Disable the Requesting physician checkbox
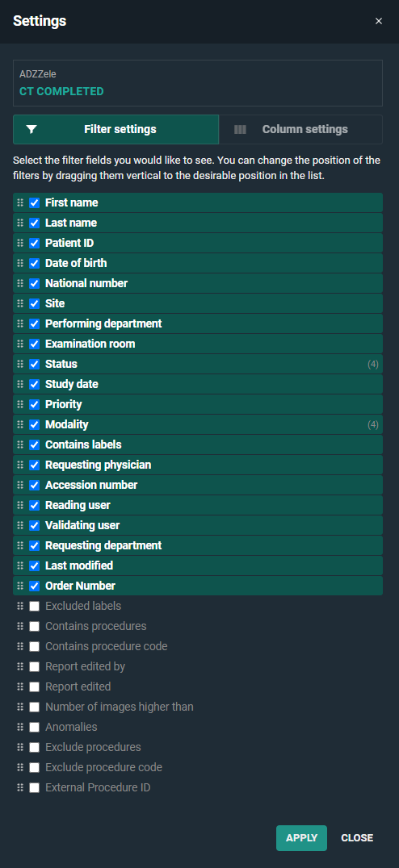 pyautogui.click(x=35, y=465)
